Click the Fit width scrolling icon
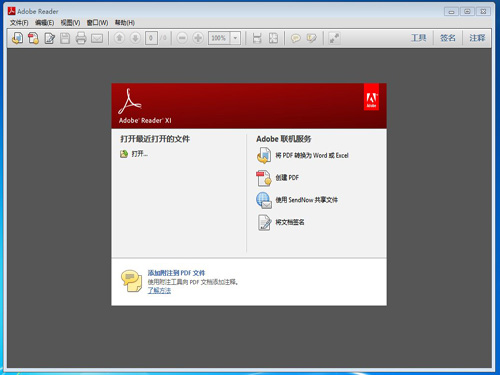 257,38
